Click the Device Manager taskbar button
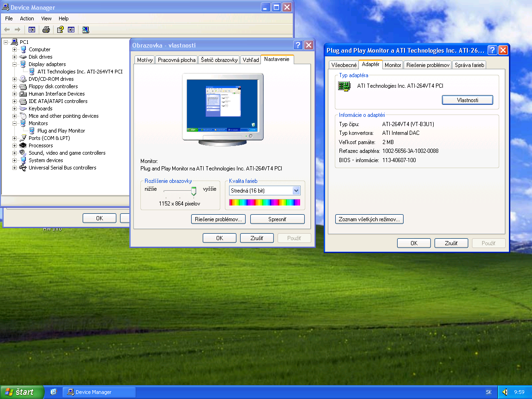This screenshot has height=399, width=532. pos(99,392)
